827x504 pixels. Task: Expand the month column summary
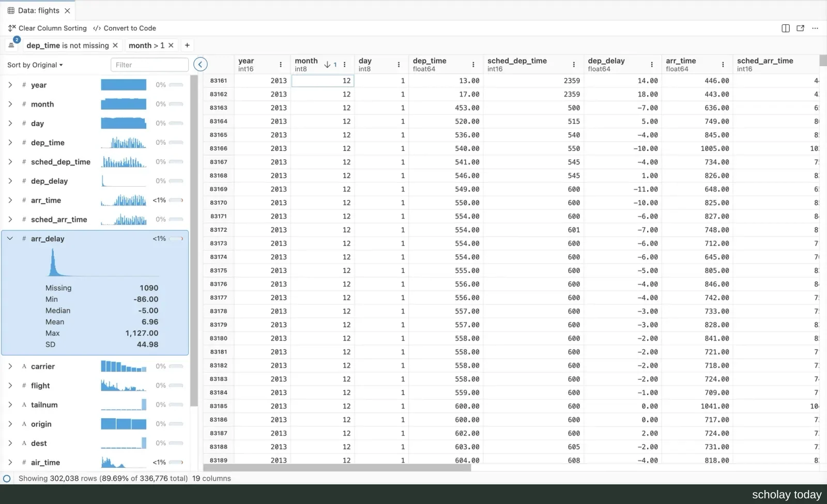click(10, 104)
